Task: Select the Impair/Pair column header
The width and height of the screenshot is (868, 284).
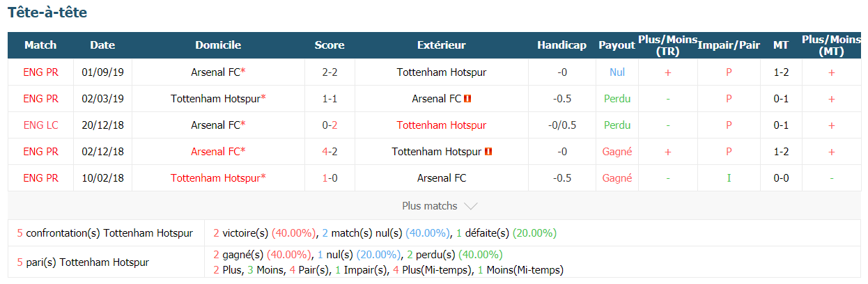Action: 729,45
